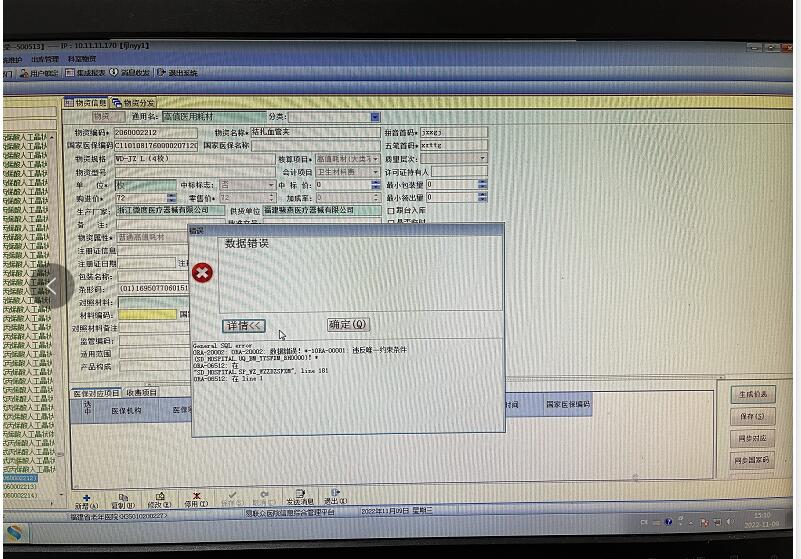Click the 物资规格 field with WD-JZ L
801x559 pixels.
pyautogui.click(x=195, y=159)
